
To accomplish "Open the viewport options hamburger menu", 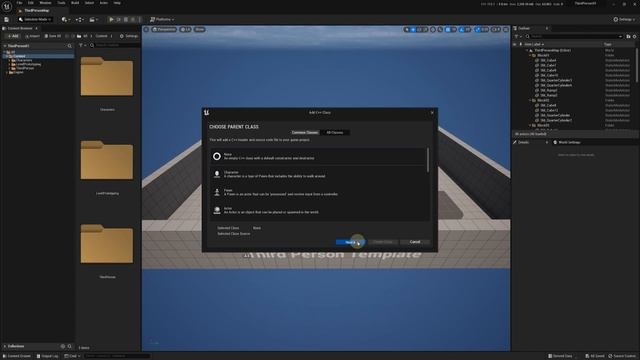I will click(x=146, y=29).
